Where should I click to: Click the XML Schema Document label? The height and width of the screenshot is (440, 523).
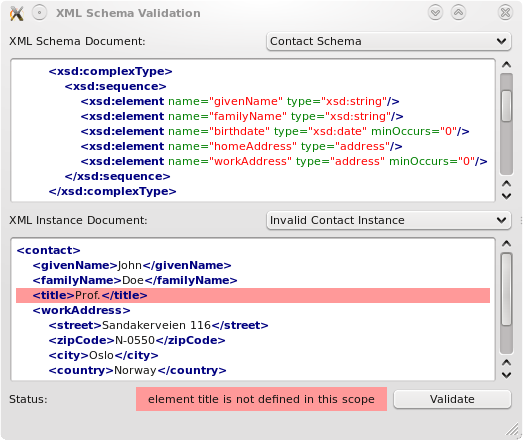coord(77,41)
